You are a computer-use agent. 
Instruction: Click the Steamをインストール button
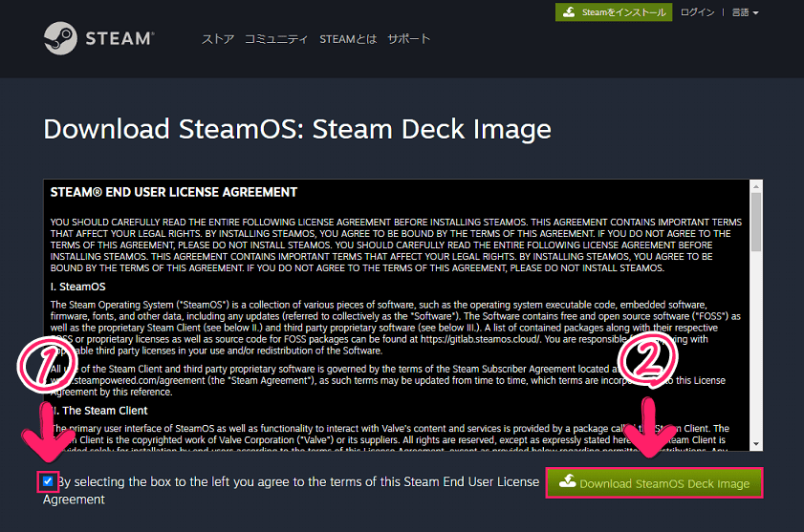[614, 12]
